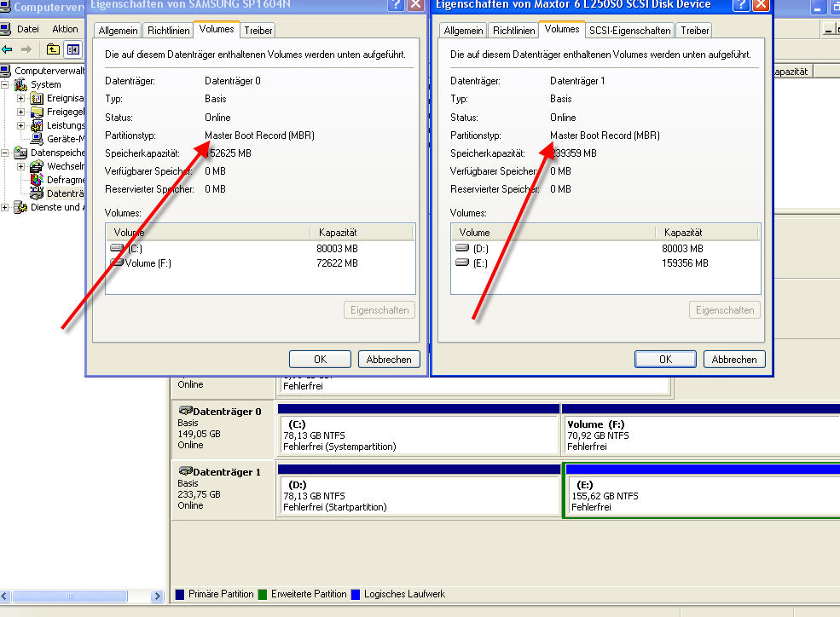Click the Datenträger 1 disk icon
Screen dimensions: 840x617
(x=185, y=471)
